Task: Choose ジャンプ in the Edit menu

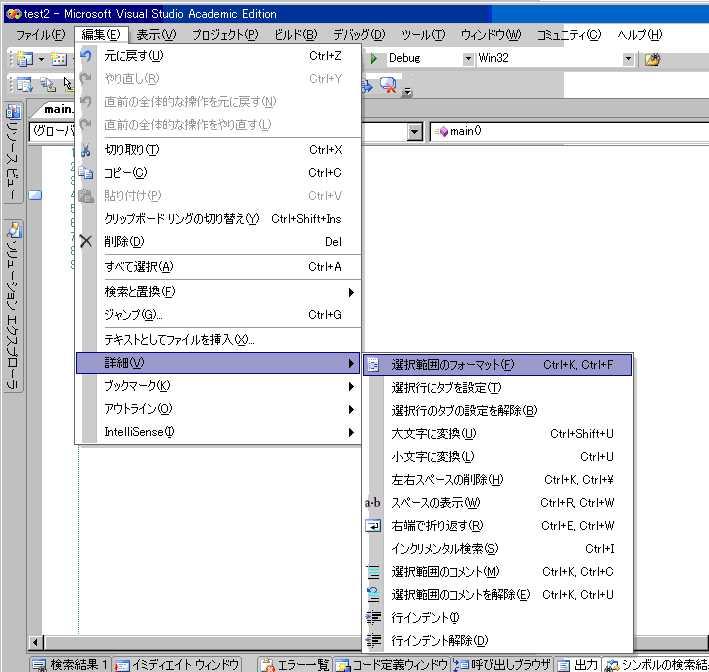Action: (218, 315)
